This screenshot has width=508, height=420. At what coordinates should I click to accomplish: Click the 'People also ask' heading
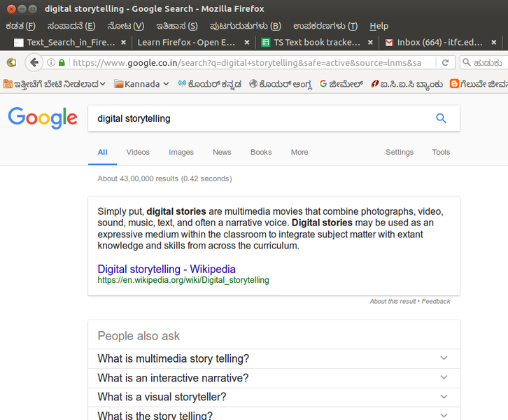pos(139,336)
